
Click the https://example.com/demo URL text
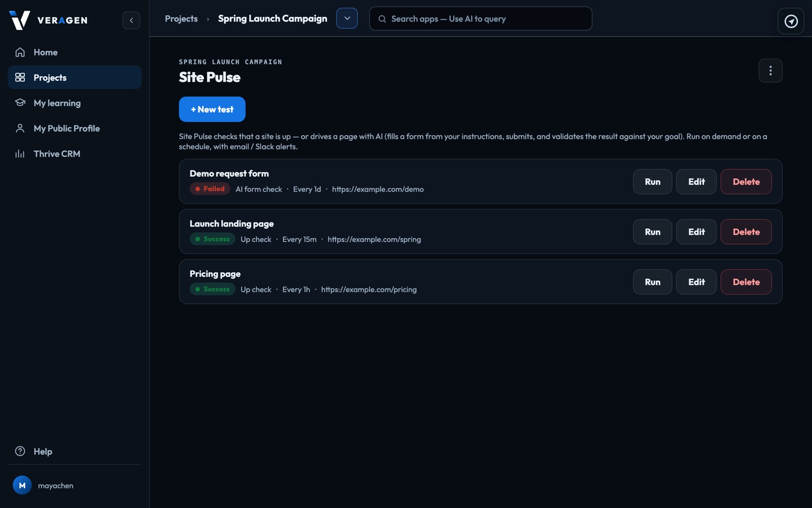point(378,189)
